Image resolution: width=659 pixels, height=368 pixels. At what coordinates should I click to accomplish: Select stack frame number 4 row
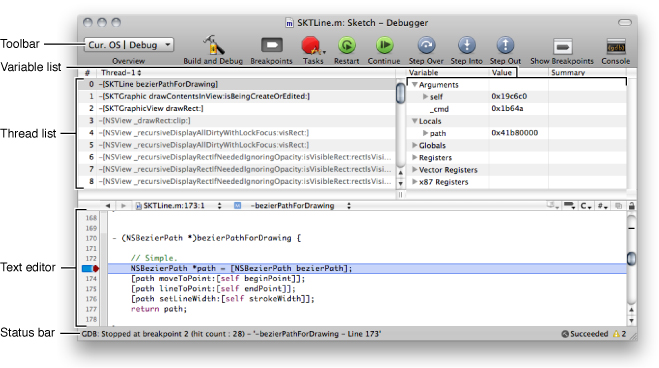click(x=236, y=133)
